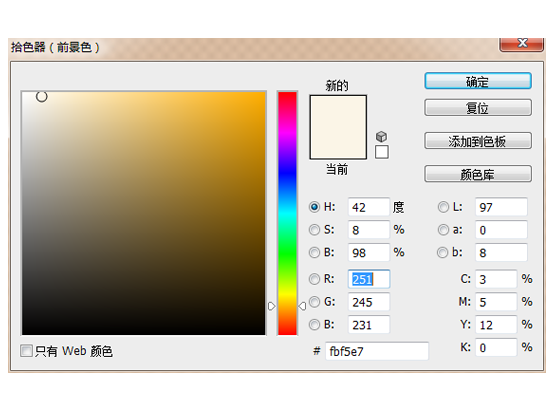The width and height of the screenshot is (560, 420).
Task: Click the brightness field showing 98
Action: (369, 252)
